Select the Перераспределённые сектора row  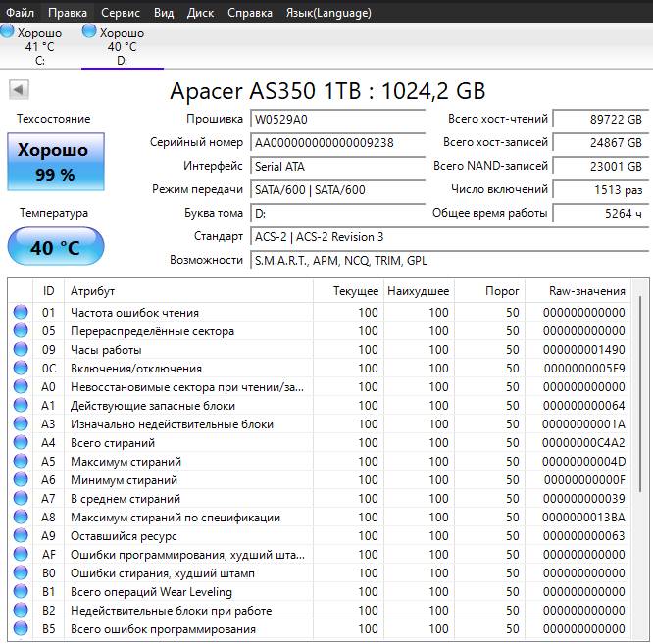tap(319, 331)
